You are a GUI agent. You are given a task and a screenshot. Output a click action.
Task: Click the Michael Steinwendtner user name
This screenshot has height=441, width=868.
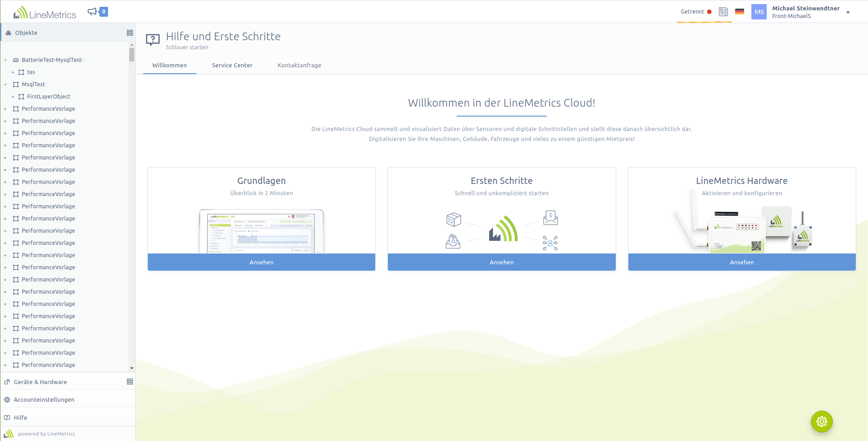click(x=806, y=8)
